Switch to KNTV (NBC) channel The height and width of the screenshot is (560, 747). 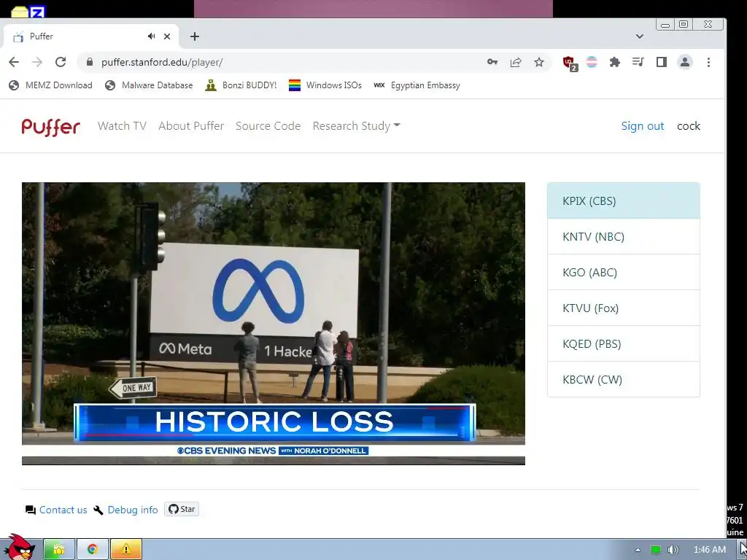pos(624,236)
